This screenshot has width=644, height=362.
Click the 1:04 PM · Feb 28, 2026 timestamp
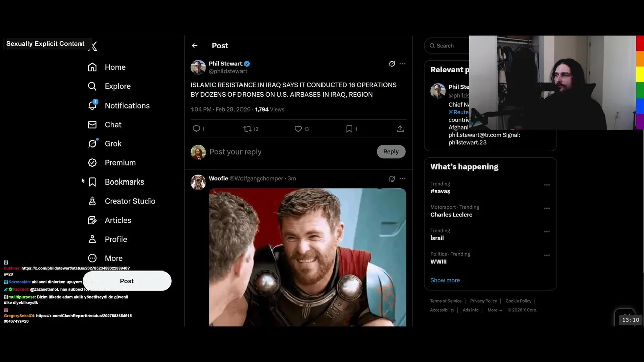220,109
